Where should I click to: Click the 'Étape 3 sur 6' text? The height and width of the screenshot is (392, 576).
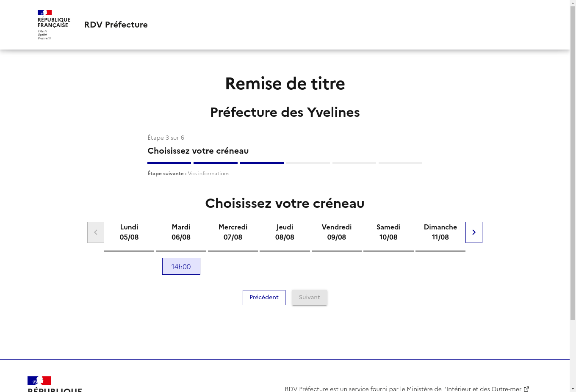tap(166, 138)
